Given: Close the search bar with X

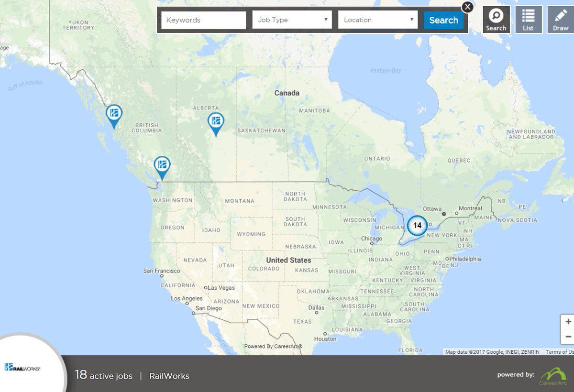Looking at the screenshot, I should click(468, 7).
